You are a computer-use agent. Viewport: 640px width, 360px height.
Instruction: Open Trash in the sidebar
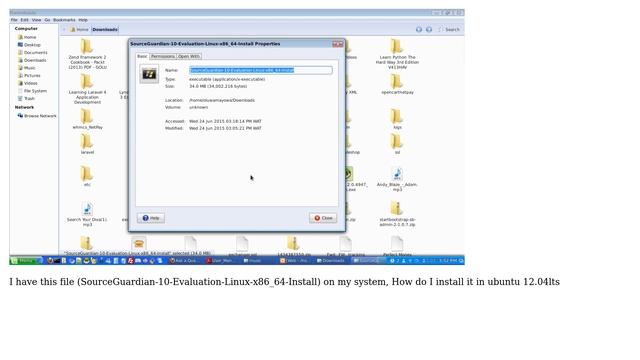(26, 99)
